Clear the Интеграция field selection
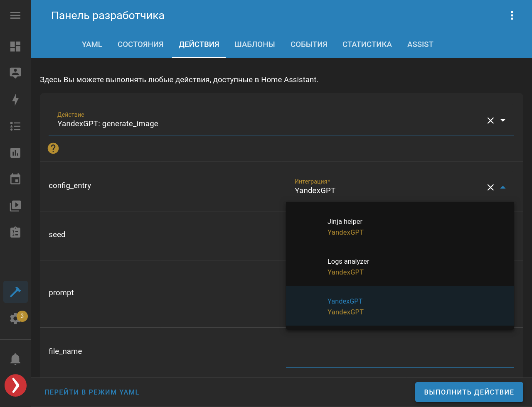Image resolution: width=532 pixels, height=407 pixels. point(490,188)
